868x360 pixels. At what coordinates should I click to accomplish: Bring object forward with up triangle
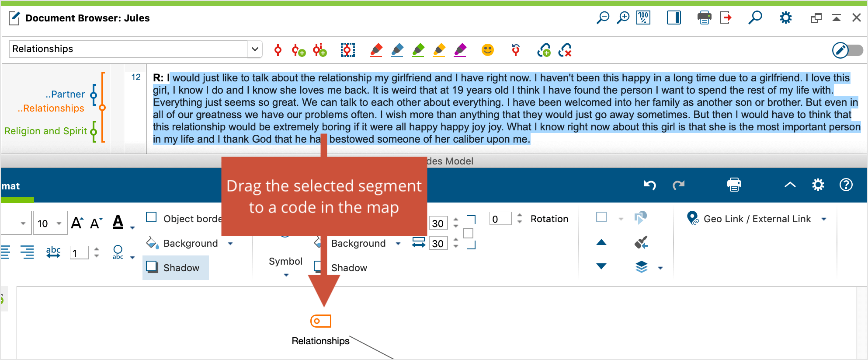click(601, 242)
